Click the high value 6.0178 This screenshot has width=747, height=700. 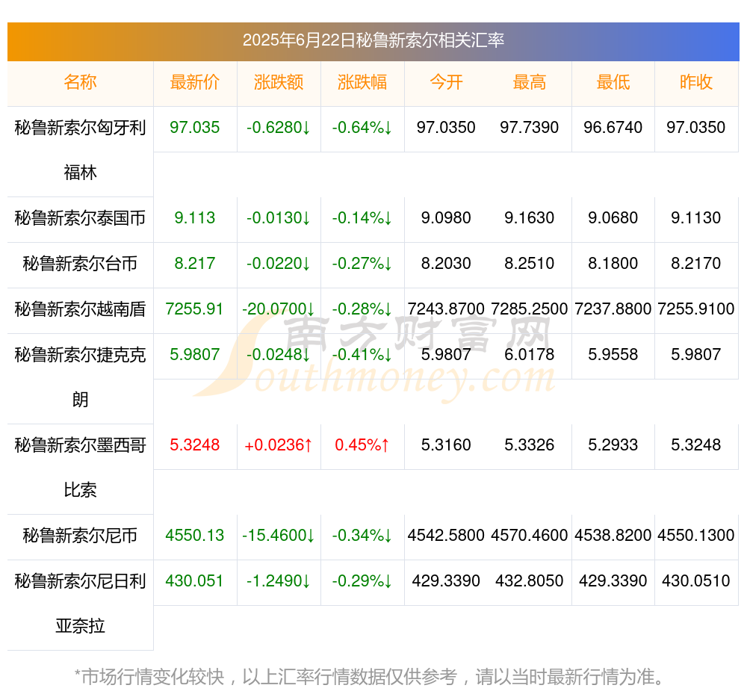point(530,355)
